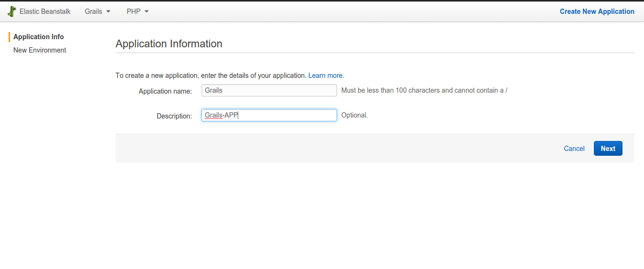644x269 pixels.
Task: Select Application Info in the sidebar
Action: coord(39,37)
